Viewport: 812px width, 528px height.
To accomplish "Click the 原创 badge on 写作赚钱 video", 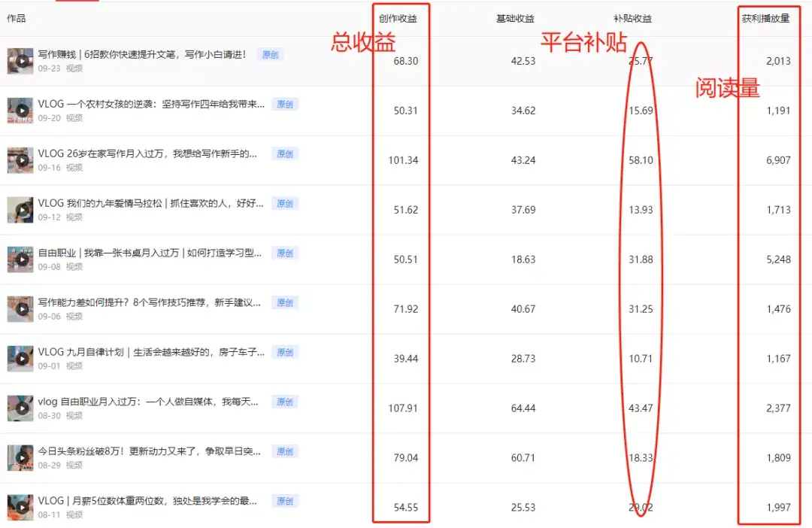I will coord(271,53).
